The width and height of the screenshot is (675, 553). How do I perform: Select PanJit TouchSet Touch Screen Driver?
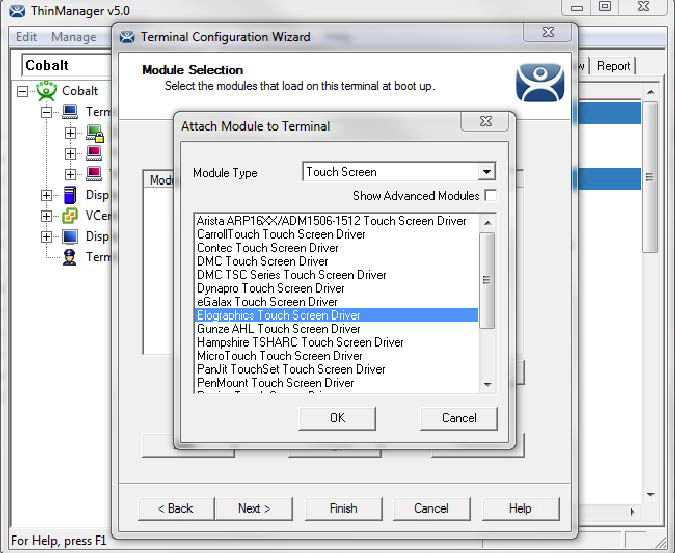pyautogui.click(x=336, y=369)
